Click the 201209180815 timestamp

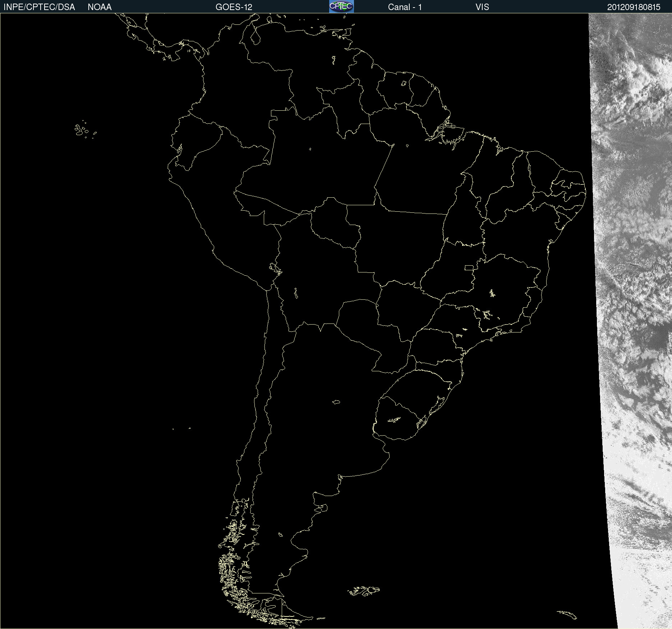tap(634, 7)
